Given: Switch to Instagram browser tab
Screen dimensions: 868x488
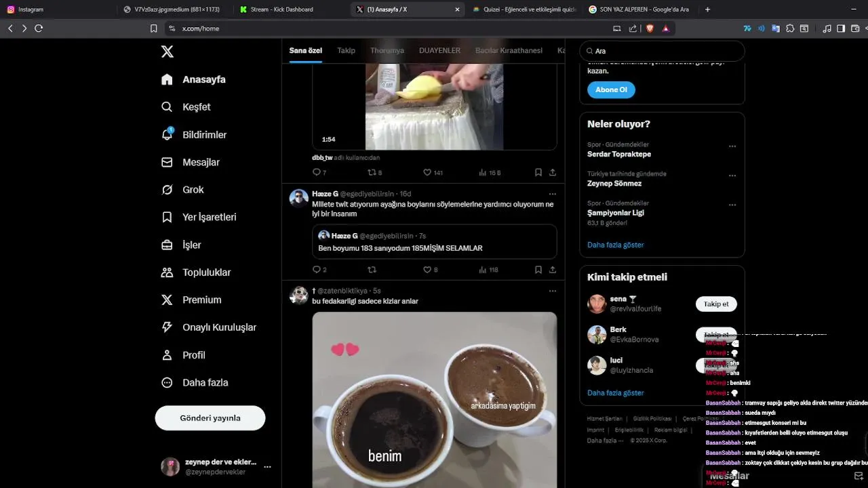Looking at the screenshot, I should click(58, 9).
